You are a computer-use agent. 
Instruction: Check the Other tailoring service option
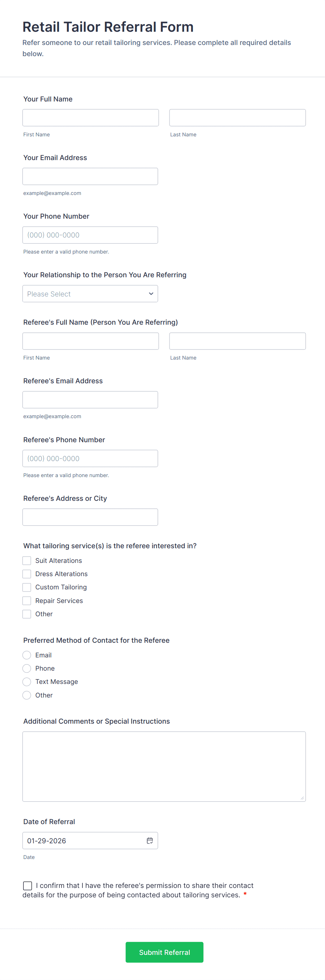[x=27, y=614]
